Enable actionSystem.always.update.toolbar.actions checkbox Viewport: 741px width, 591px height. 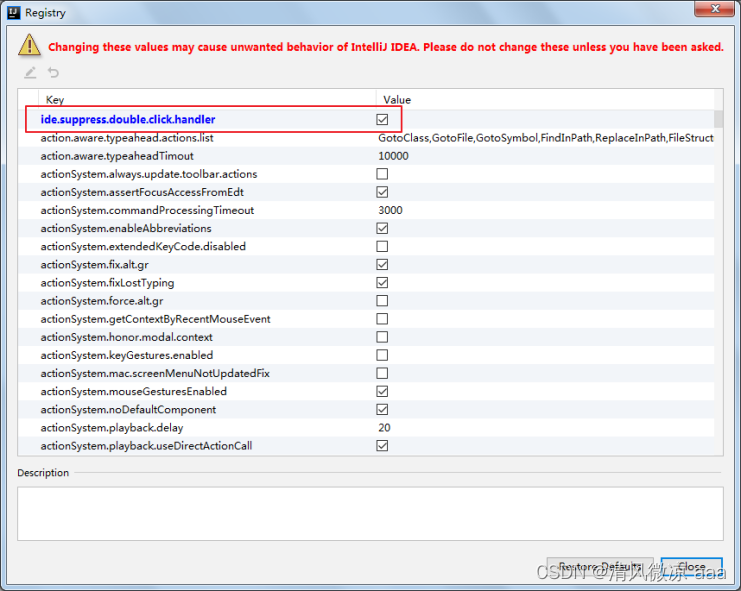382,174
